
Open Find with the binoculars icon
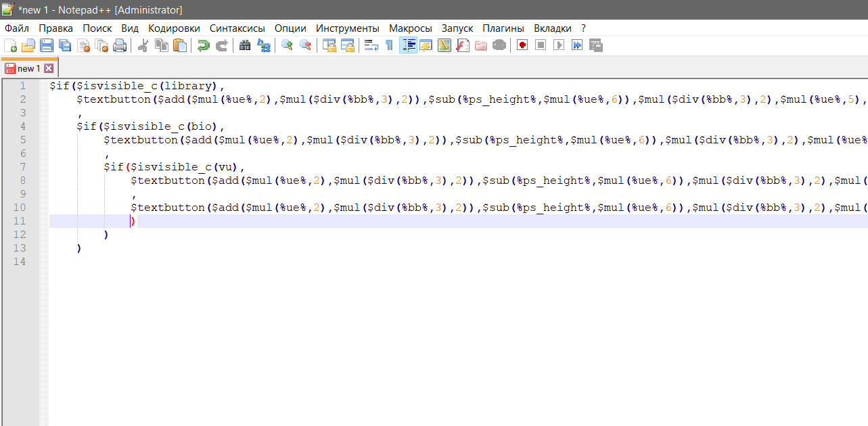click(246, 45)
